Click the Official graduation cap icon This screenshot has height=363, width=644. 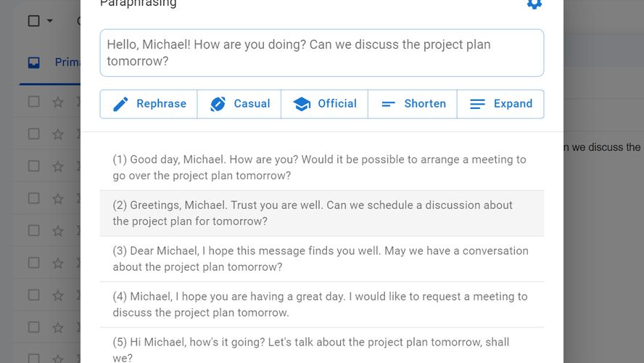(x=302, y=104)
